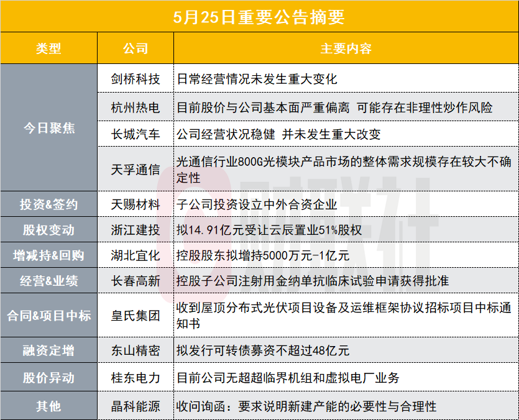Select the 主要内容 column header
This screenshot has width=519, height=420.
(x=346, y=48)
